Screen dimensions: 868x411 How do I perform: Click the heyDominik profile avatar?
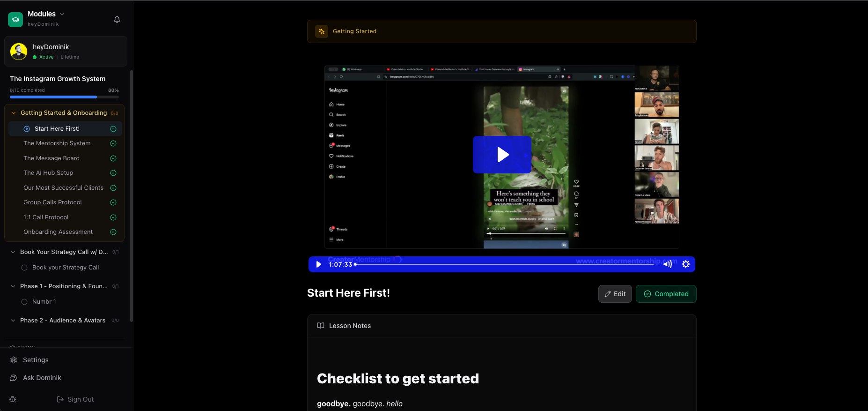(x=19, y=52)
